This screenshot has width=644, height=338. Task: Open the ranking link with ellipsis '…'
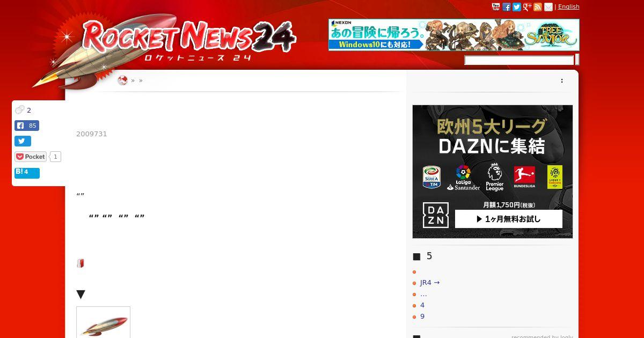[423, 294]
